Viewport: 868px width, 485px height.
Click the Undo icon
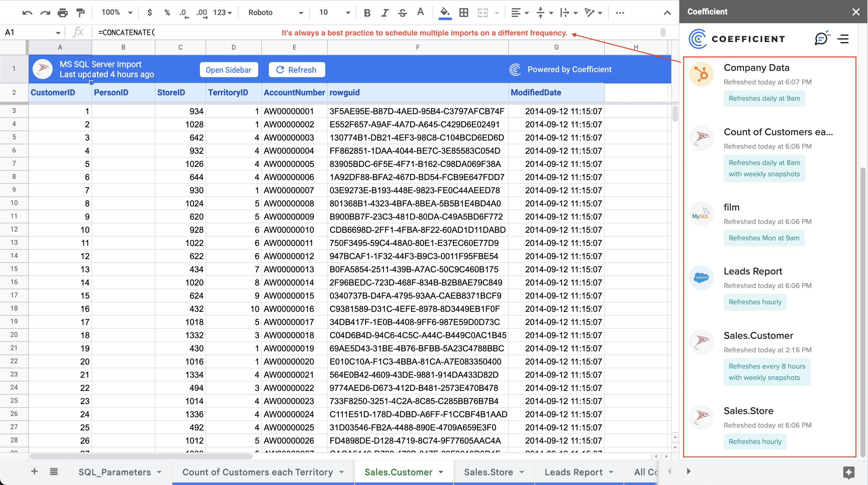[27, 13]
